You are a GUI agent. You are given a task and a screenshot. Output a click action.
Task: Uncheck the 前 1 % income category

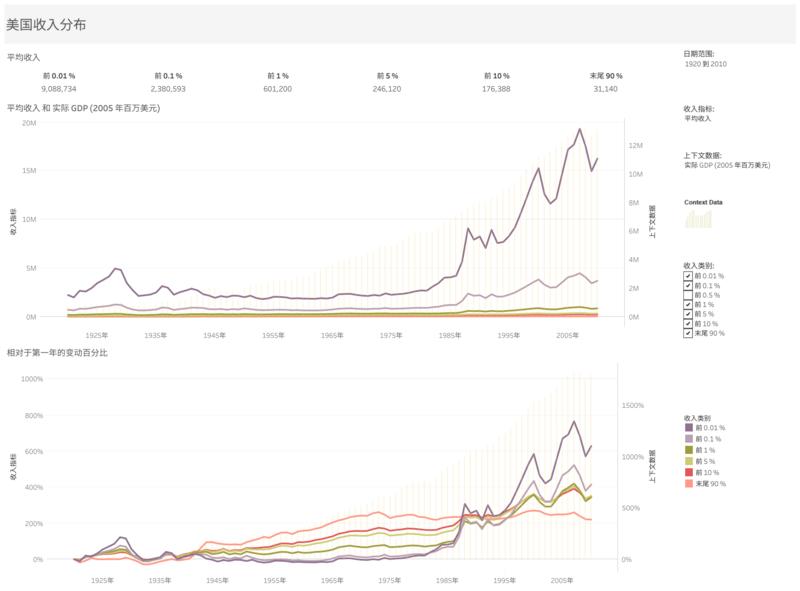[688, 304]
